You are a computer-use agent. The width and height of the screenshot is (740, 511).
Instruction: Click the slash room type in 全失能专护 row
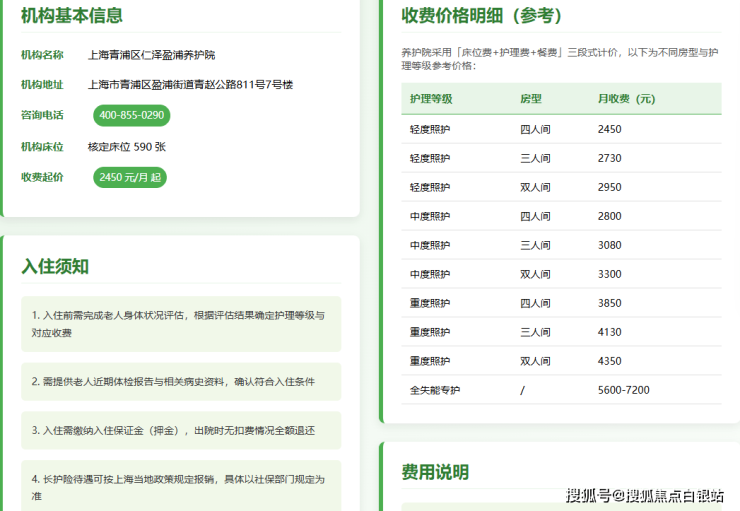click(522, 390)
